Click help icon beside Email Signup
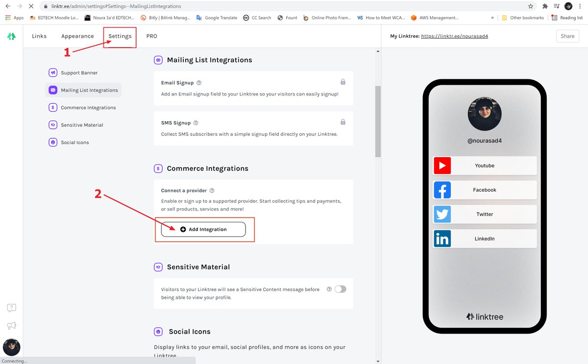The height and width of the screenshot is (364, 588). [x=198, y=83]
